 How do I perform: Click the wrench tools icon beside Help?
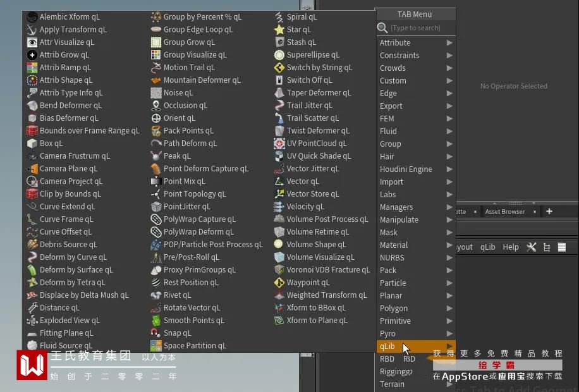tap(532, 247)
